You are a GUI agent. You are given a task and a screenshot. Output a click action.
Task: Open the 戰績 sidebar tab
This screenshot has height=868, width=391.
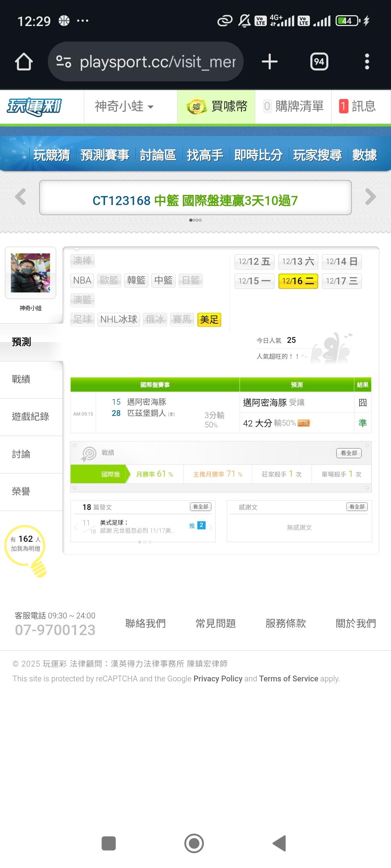[x=21, y=379]
